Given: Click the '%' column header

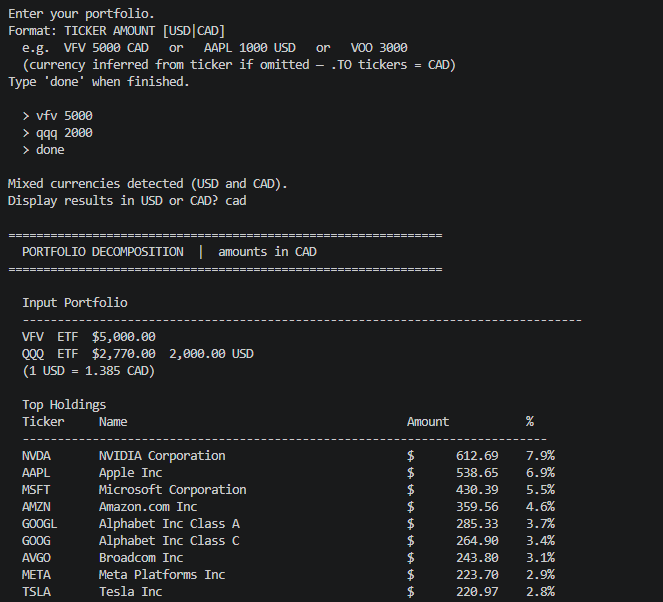Looking at the screenshot, I should (530, 421).
